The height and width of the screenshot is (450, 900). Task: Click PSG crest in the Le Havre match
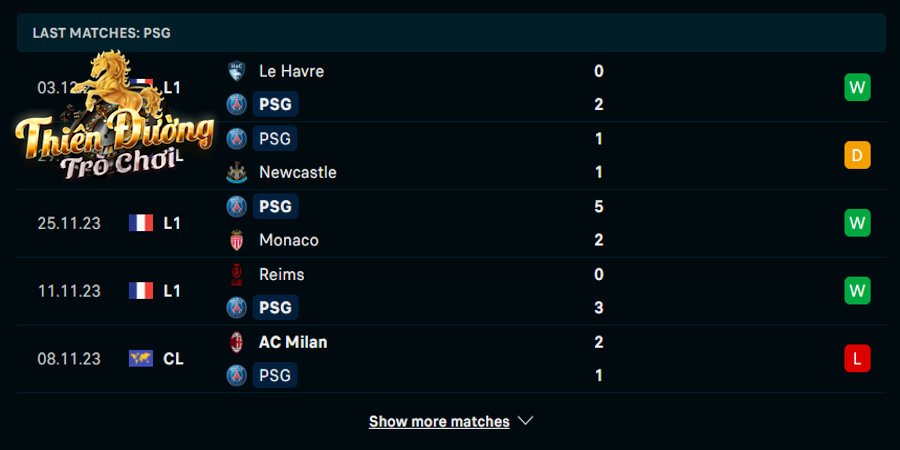pos(236,104)
